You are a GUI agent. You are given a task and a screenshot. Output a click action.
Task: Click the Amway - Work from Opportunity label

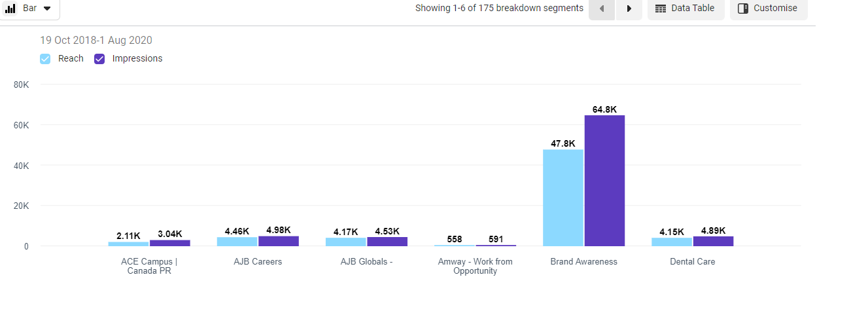[476, 266]
